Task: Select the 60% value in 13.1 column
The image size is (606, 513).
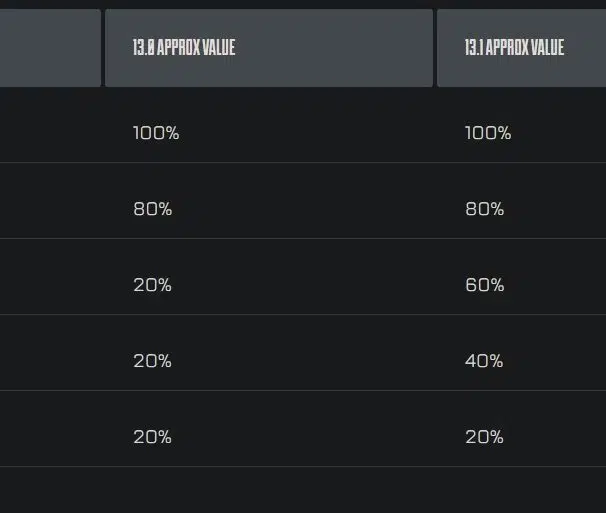Action: click(485, 285)
